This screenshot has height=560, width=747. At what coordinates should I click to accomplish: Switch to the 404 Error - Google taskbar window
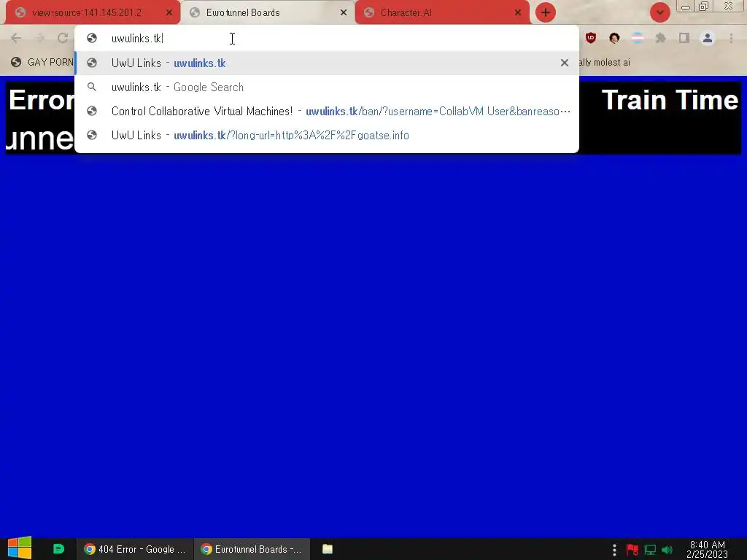coord(135,549)
